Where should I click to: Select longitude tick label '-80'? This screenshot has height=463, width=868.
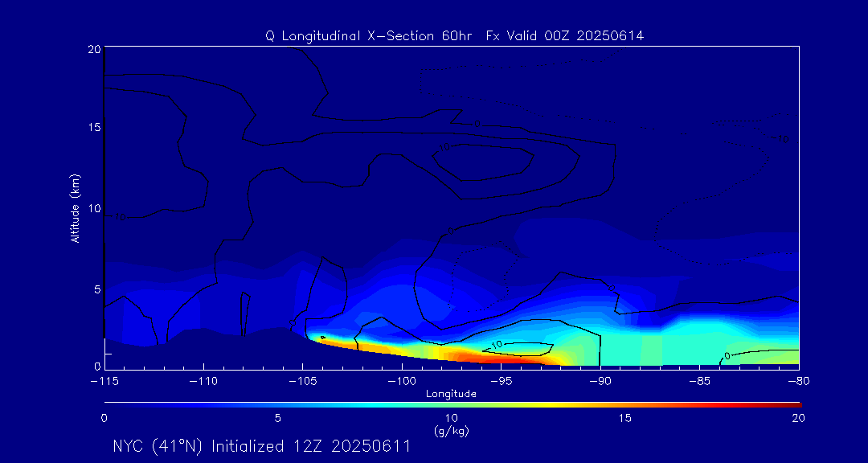(x=799, y=382)
